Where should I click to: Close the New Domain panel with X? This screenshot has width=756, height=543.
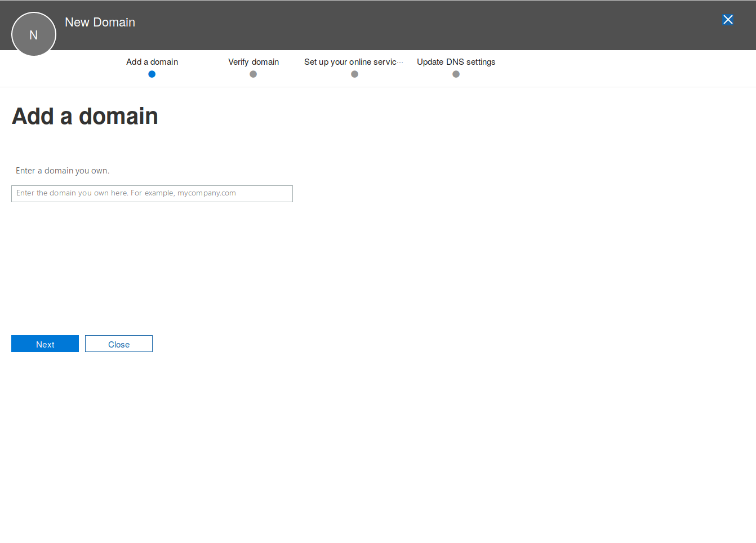727,20
